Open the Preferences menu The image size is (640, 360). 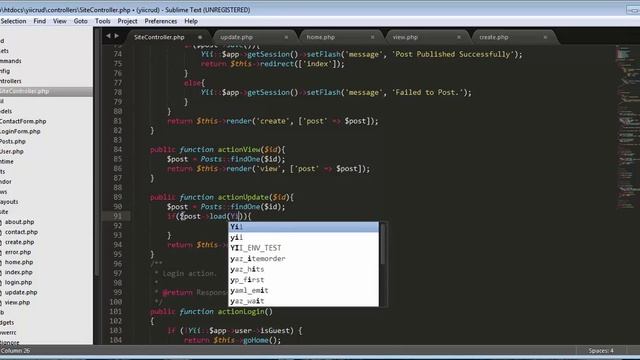tap(160, 21)
